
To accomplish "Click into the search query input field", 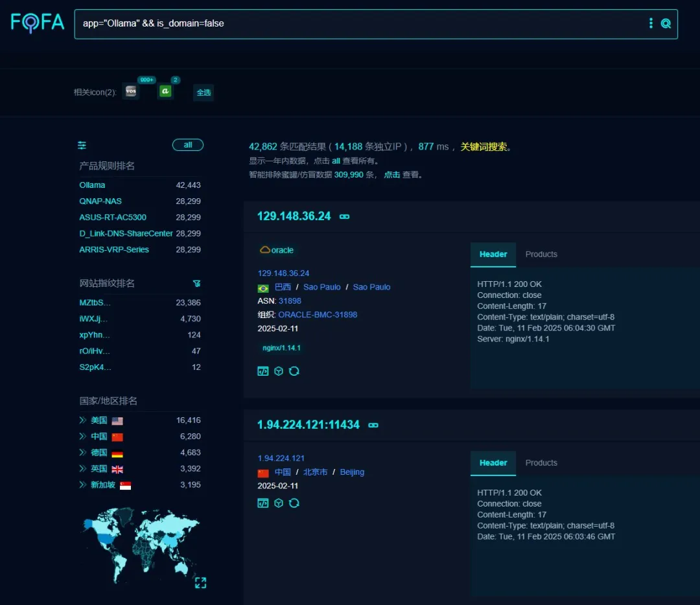I will pos(356,24).
